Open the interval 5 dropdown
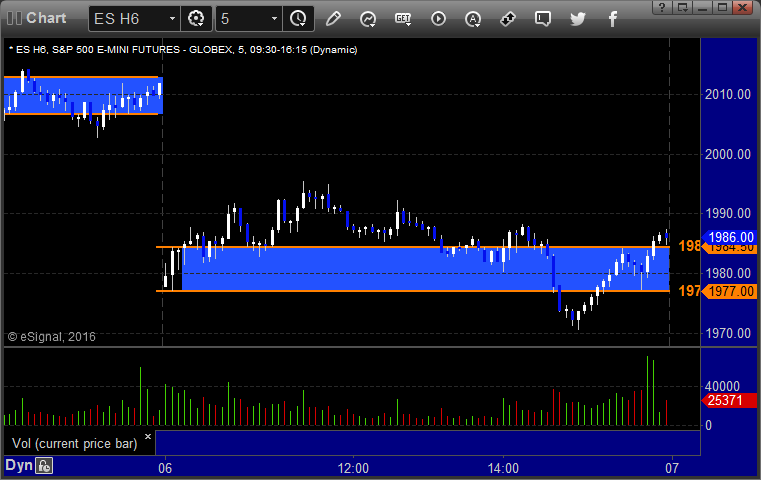This screenshot has height=480, width=761. pyautogui.click(x=274, y=19)
